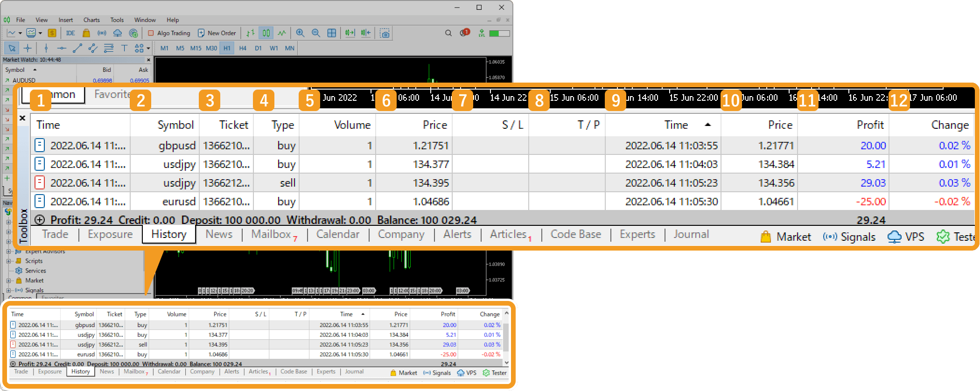Screen dimensions: 980x391
Task: Select the arrow cursor tool
Action: 12,48
